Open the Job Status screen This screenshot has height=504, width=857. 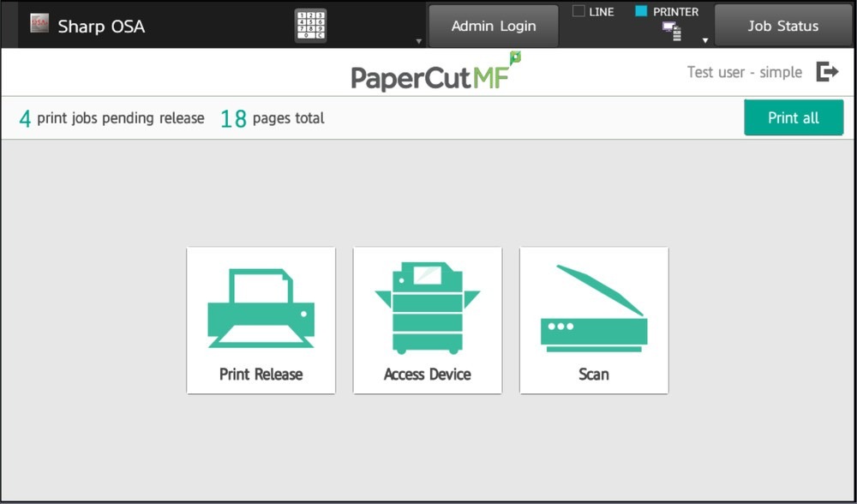(782, 26)
